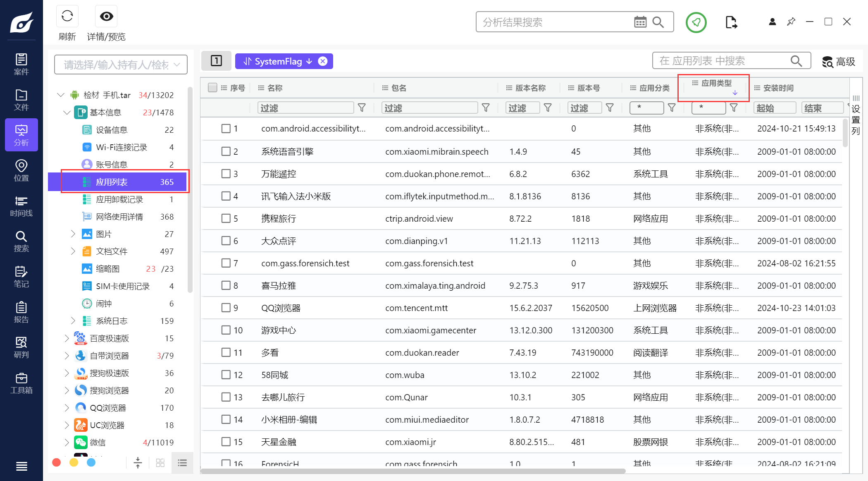The image size is (868, 481).
Task: Open 时间线 in the sidebar
Action: click(21, 206)
